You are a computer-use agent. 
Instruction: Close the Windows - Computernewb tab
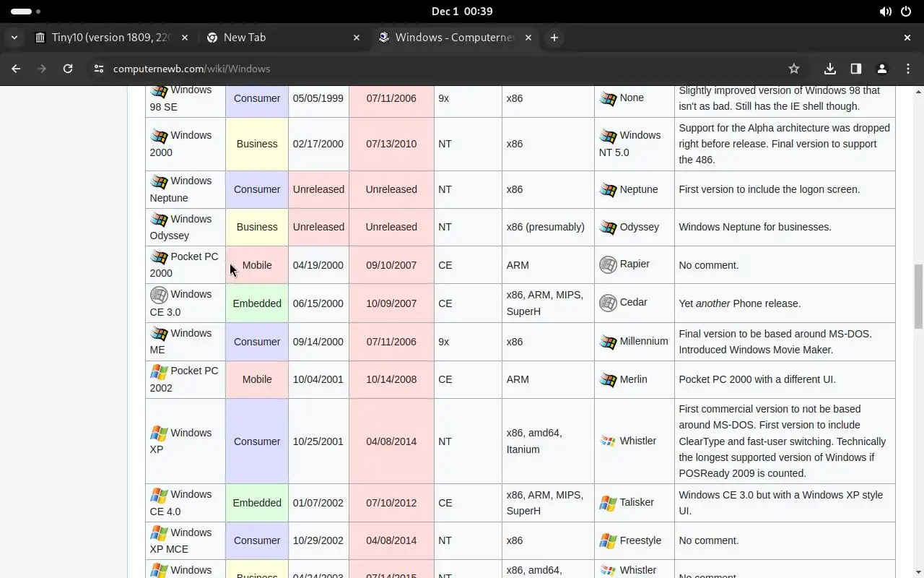point(528,38)
